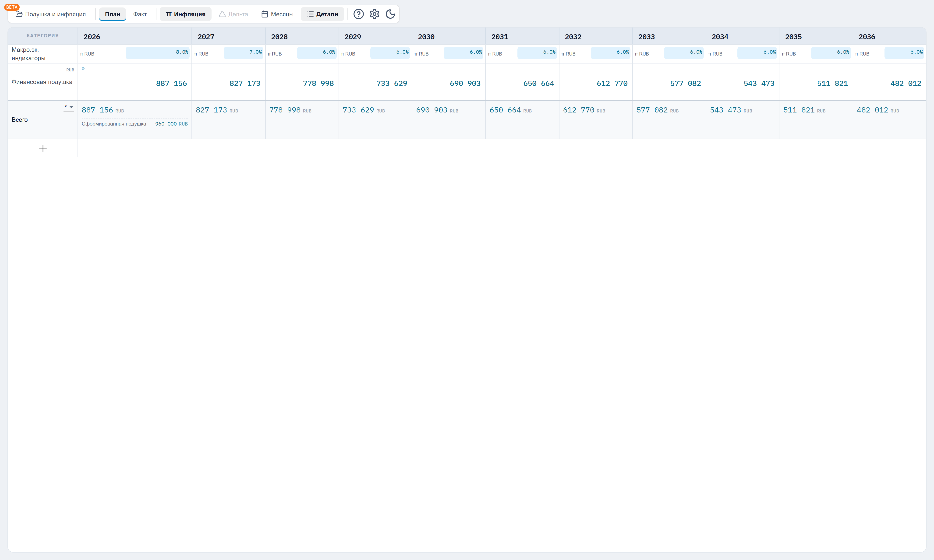Open the Подушка и инфляция folder
Screen dimensions: 934x560
[51, 14]
